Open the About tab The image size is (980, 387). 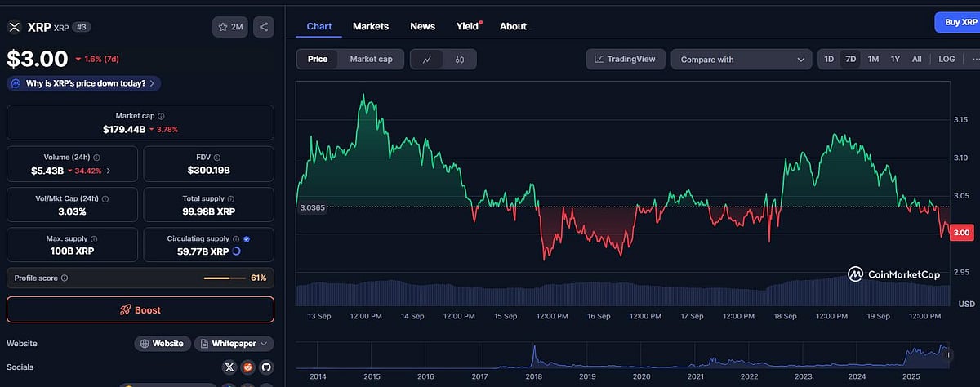(x=513, y=26)
